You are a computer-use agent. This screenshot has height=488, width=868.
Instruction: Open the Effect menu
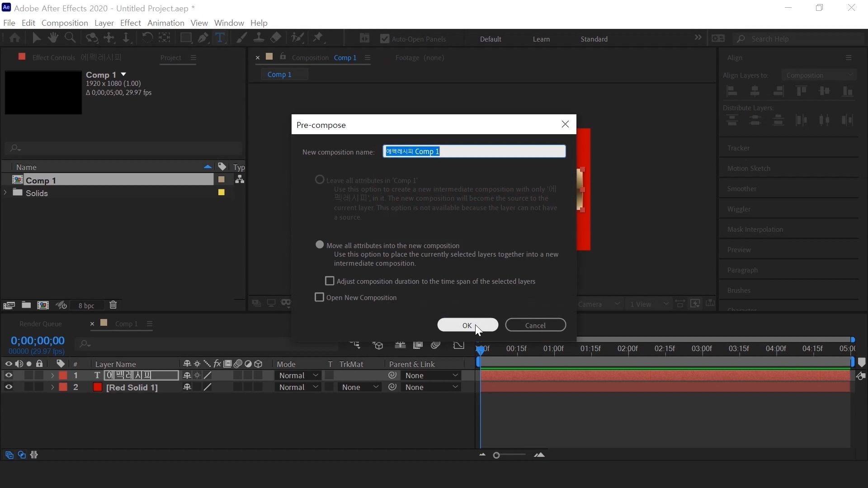[131, 23]
